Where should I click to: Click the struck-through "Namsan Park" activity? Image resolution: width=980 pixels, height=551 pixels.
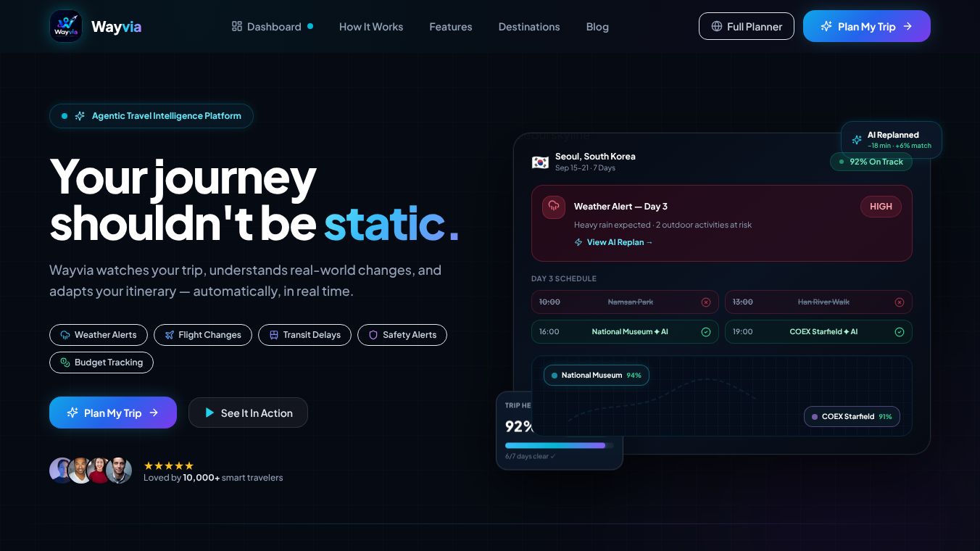tap(631, 302)
